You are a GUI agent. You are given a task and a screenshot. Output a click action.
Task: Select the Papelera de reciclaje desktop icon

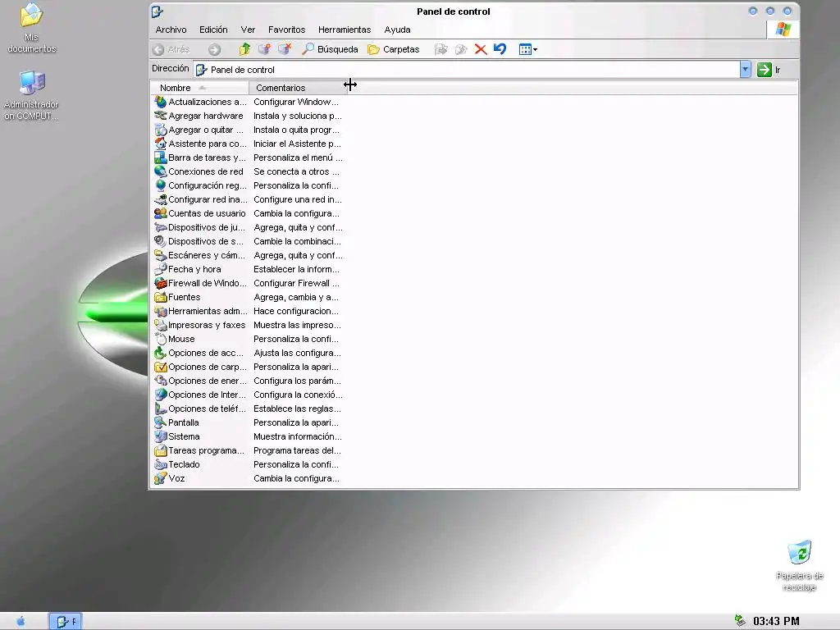coord(799,566)
